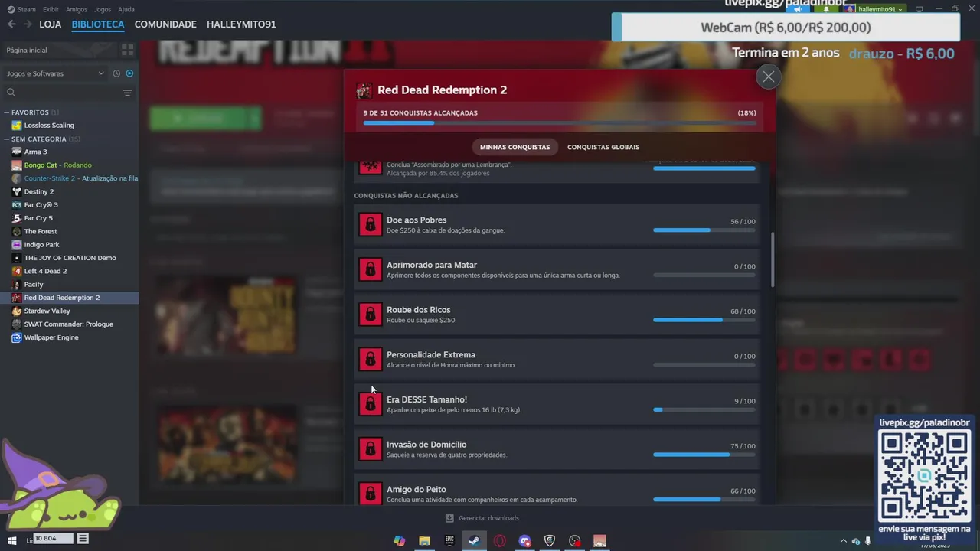Select Stardew Valley in the library
The image size is (980, 551).
pos(47,311)
